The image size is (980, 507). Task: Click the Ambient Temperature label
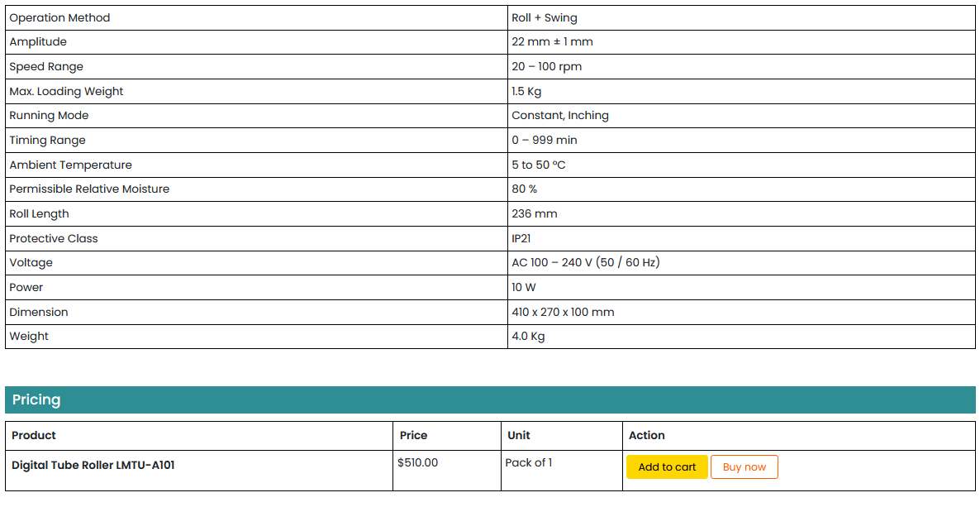(x=70, y=165)
